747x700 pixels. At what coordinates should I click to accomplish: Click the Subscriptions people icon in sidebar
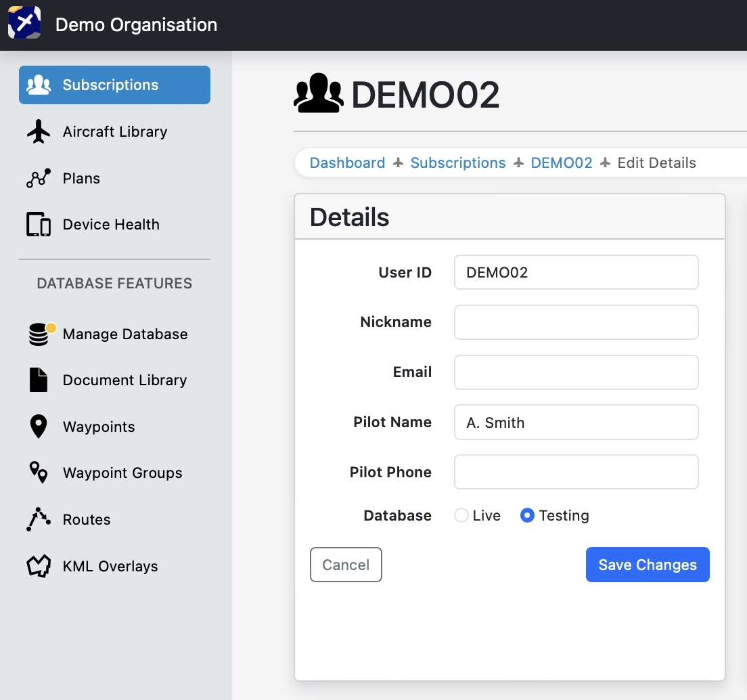(39, 85)
